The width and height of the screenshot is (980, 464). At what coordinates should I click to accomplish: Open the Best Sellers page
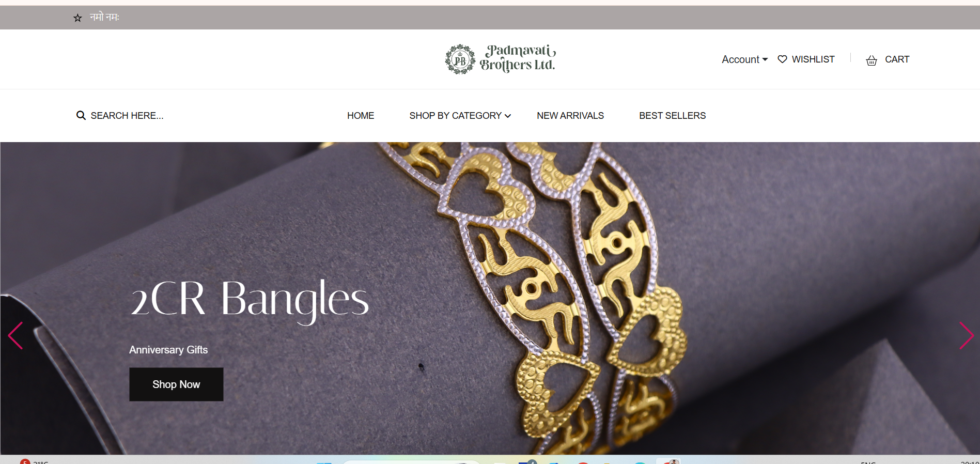click(672, 116)
